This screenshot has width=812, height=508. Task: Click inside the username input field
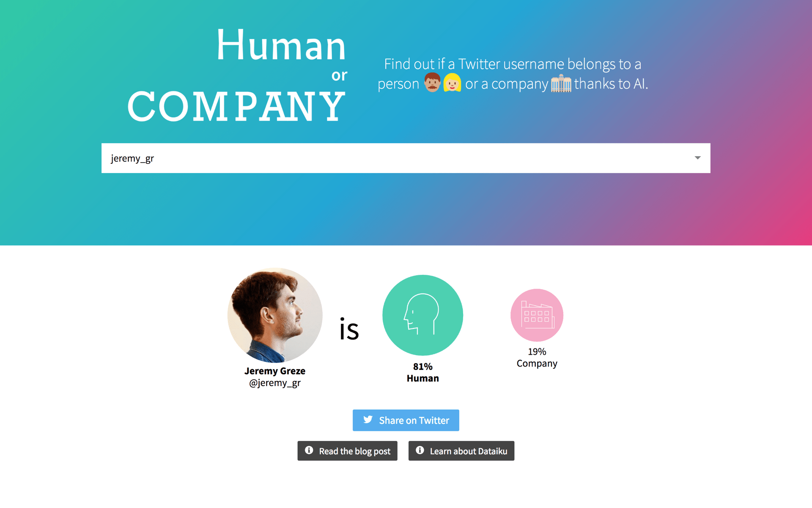(296, 158)
